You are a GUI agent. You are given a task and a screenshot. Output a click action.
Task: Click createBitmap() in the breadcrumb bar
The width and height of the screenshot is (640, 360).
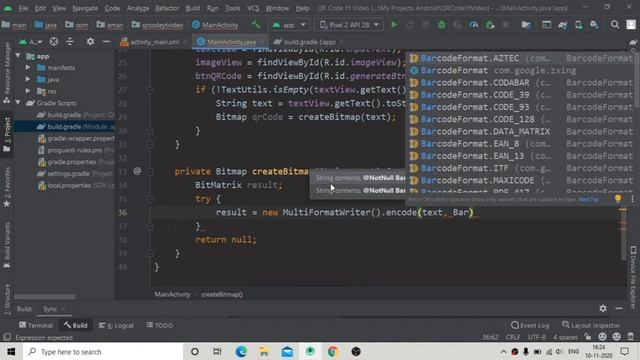[x=222, y=294]
